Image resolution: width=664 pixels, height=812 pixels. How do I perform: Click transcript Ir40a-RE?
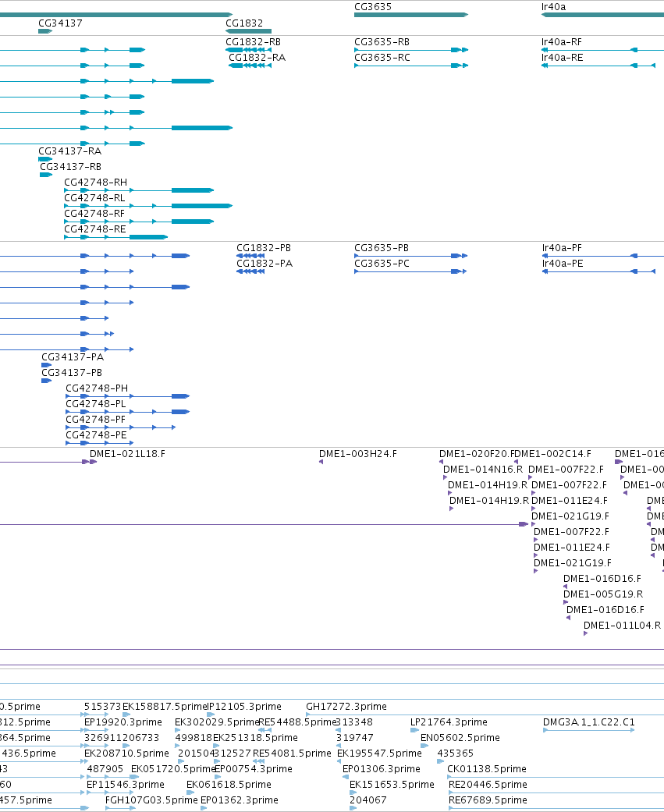[x=562, y=58]
